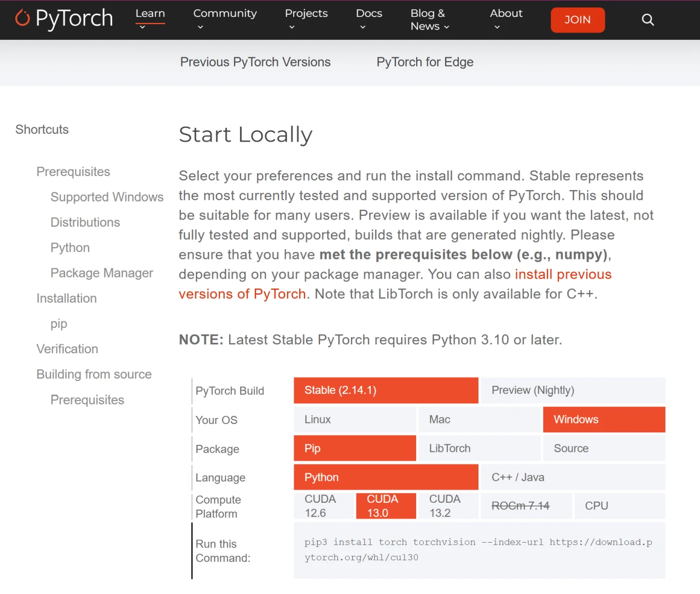The image size is (700, 594).
Task: Open the Blog & News menu
Action: (428, 20)
